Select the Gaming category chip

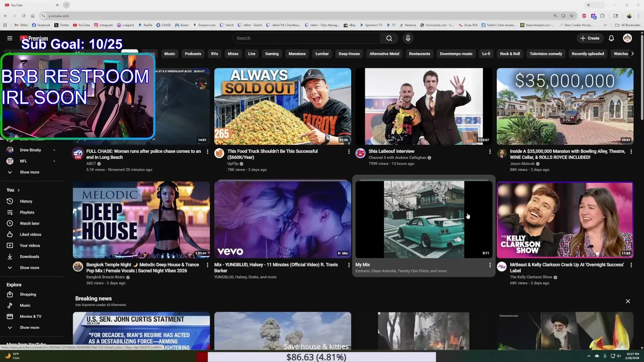click(272, 54)
